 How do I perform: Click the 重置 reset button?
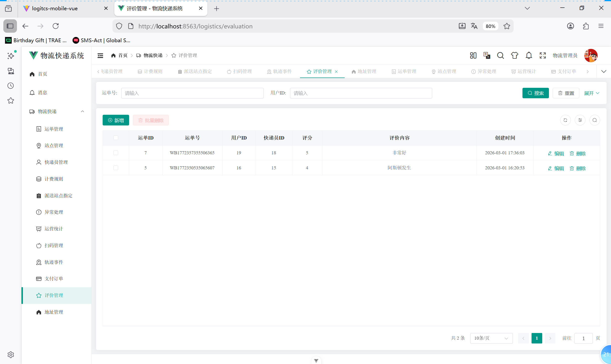tap(566, 93)
